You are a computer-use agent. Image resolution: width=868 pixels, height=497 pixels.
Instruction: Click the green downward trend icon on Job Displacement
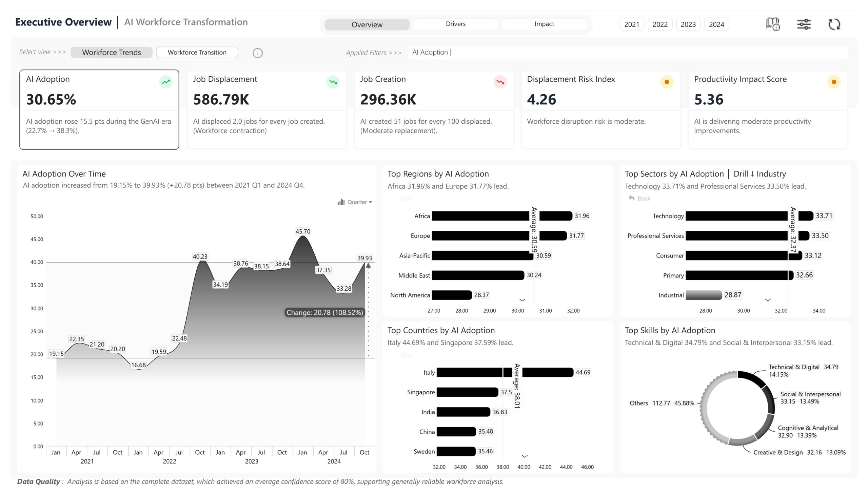(333, 82)
